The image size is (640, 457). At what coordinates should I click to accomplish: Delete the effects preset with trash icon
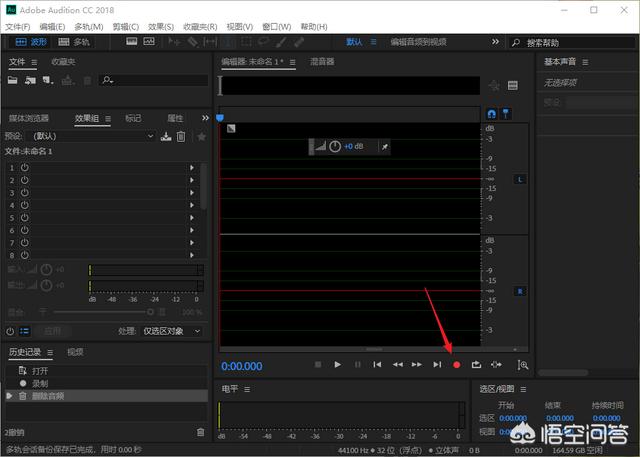pos(181,136)
